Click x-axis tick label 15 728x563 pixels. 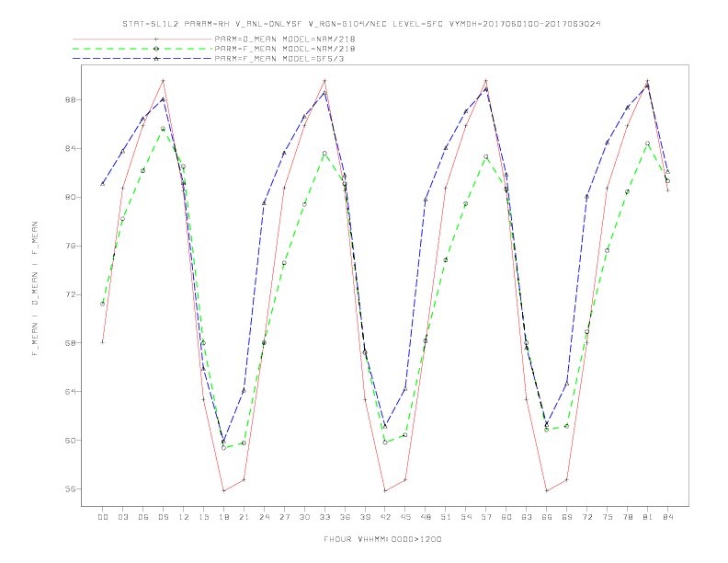click(203, 517)
